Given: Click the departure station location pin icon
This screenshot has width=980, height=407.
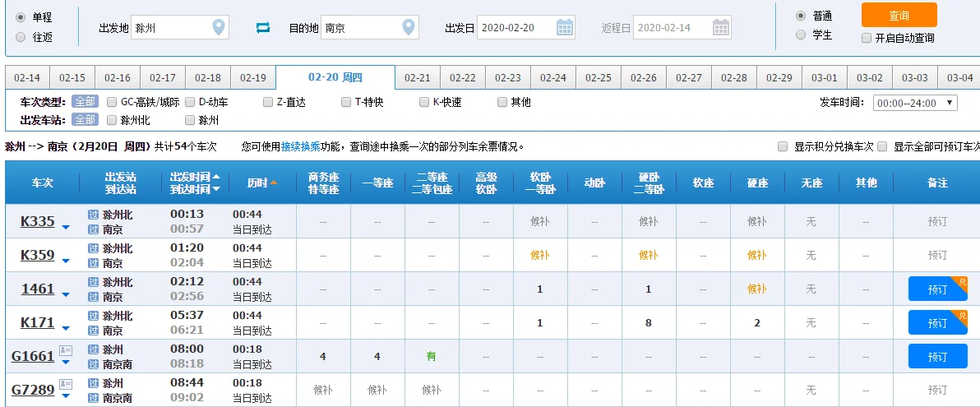Looking at the screenshot, I should coord(218,27).
